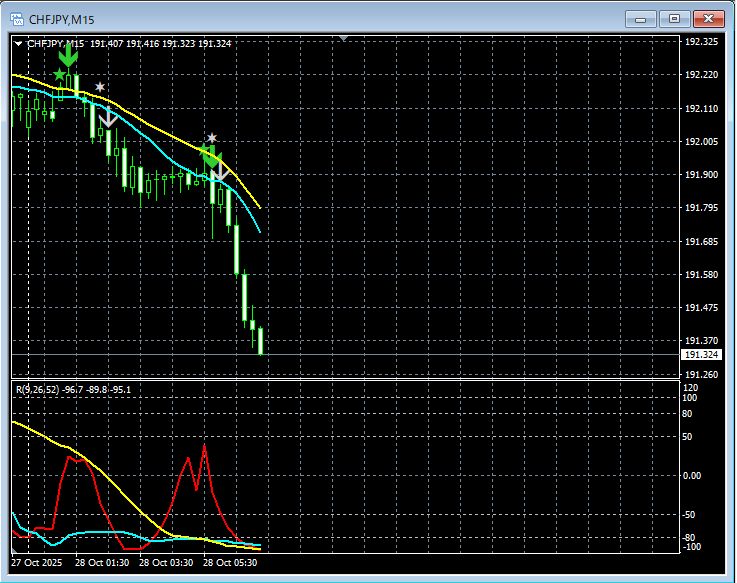This screenshot has width=737, height=583.
Task: Click the indicator scale value 0.00
Action: (691, 476)
